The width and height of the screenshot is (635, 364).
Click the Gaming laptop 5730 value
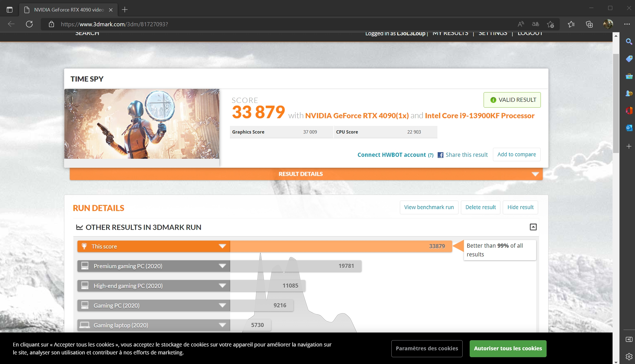click(258, 325)
